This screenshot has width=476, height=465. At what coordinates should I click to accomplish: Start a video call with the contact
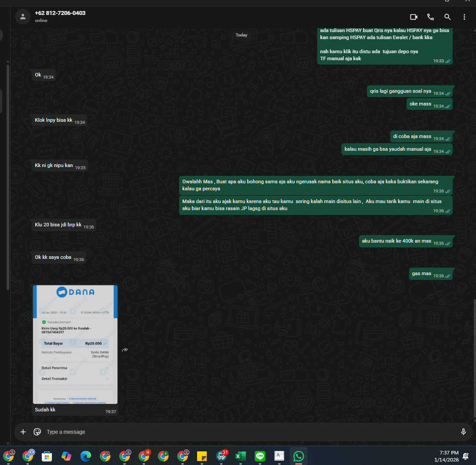(x=414, y=17)
